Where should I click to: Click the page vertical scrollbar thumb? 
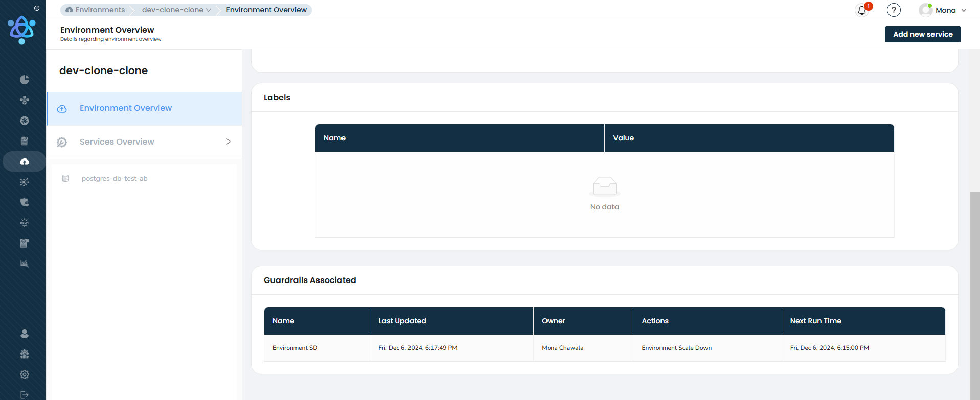975,296
